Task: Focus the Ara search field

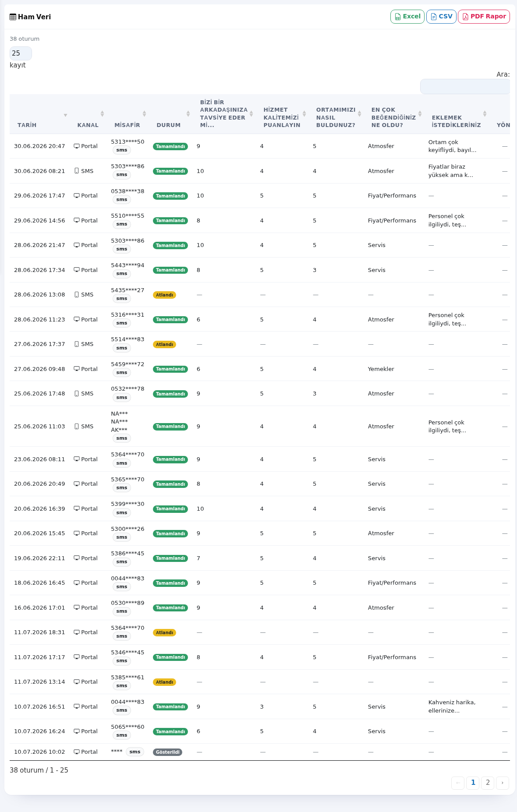Action: (x=465, y=86)
